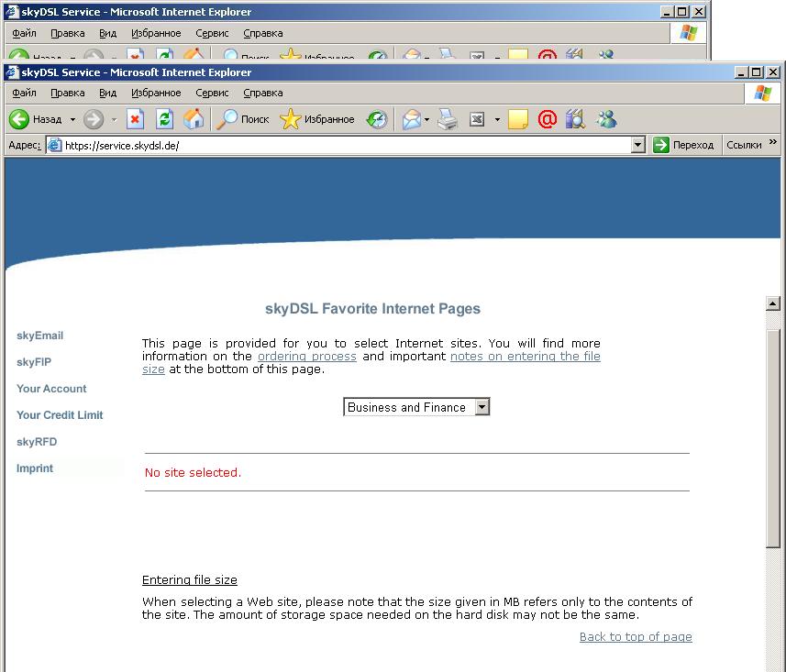The height and width of the screenshot is (672, 786).
Task: Click the red @ toolbar icon
Action: coord(547,119)
